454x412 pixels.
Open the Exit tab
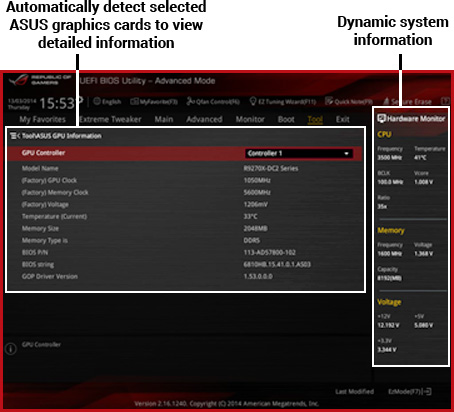[342, 119]
